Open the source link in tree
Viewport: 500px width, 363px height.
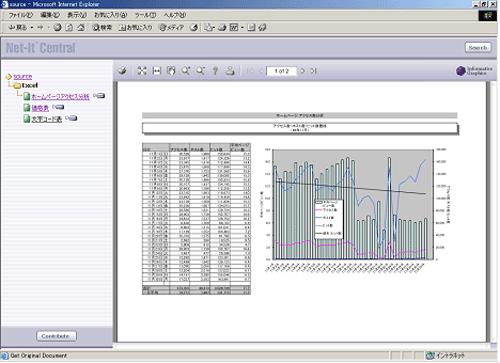pyautogui.click(x=23, y=77)
